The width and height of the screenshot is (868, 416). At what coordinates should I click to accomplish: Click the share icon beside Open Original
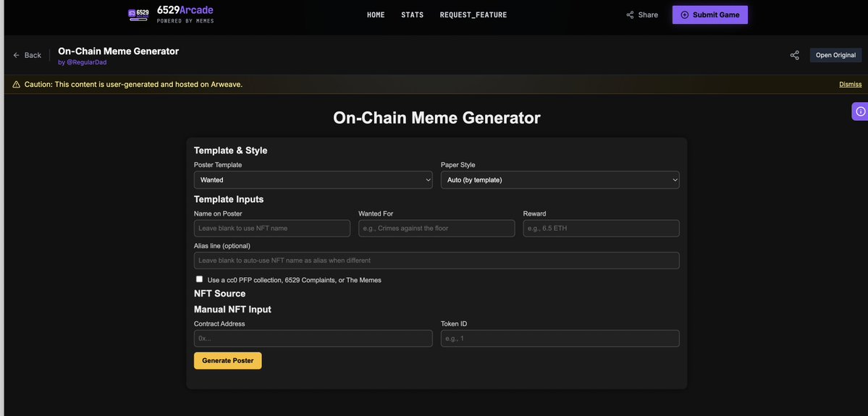coord(794,55)
